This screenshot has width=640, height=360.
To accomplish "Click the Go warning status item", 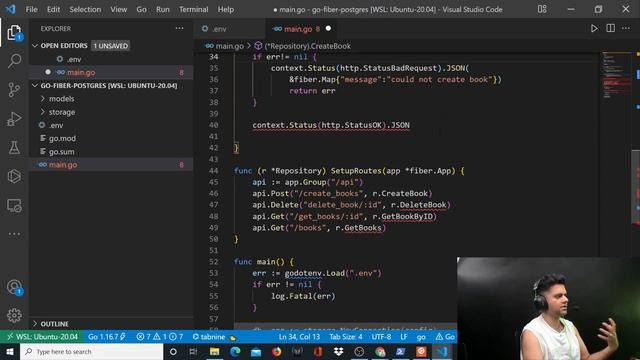I will (x=445, y=337).
